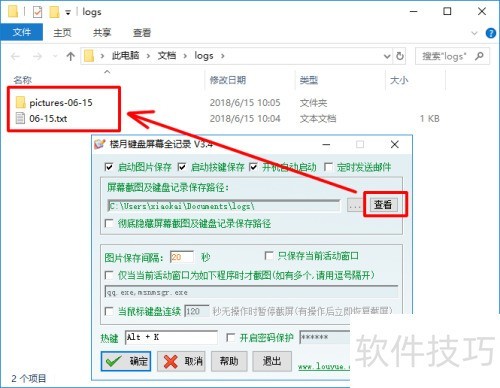Click the program list field with qq.exe

click(252, 292)
